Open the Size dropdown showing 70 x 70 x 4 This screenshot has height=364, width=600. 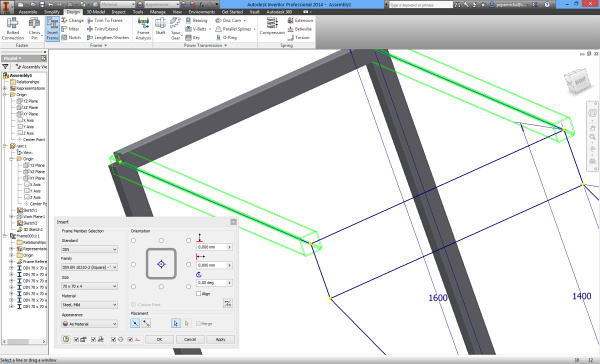tap(90, 286)
